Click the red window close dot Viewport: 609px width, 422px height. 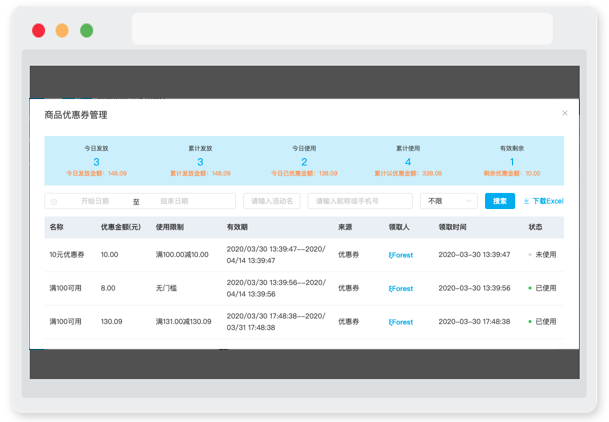38,30
